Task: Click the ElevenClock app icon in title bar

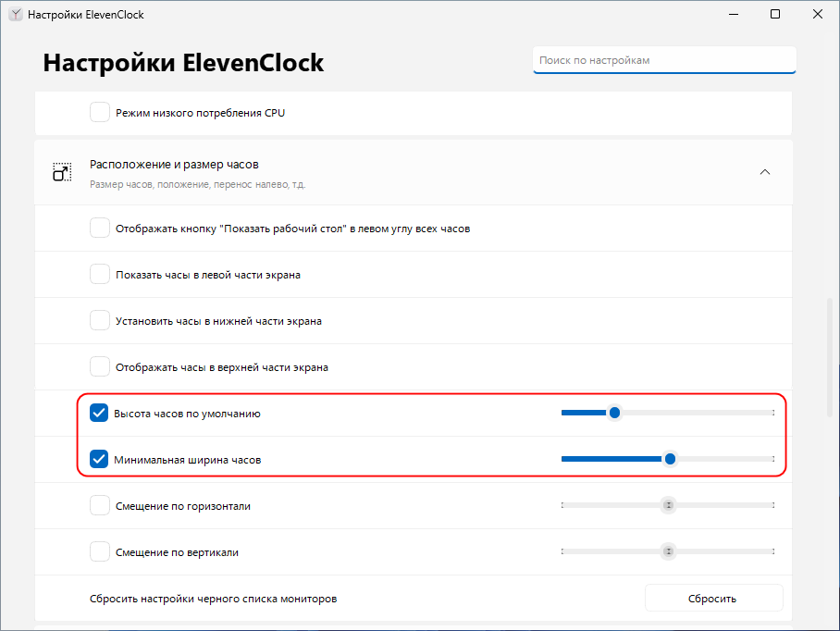Action: pyautogui.click(x=16, y=15)
